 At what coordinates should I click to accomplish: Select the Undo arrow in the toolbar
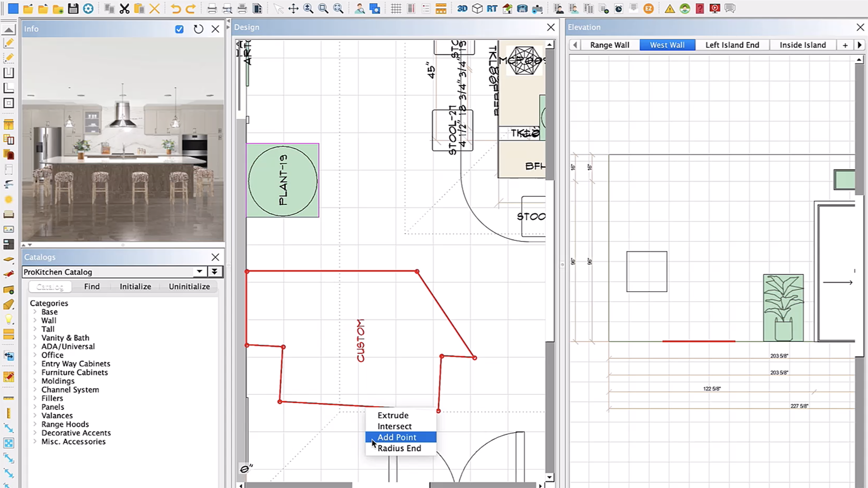(x=175, y=8)
